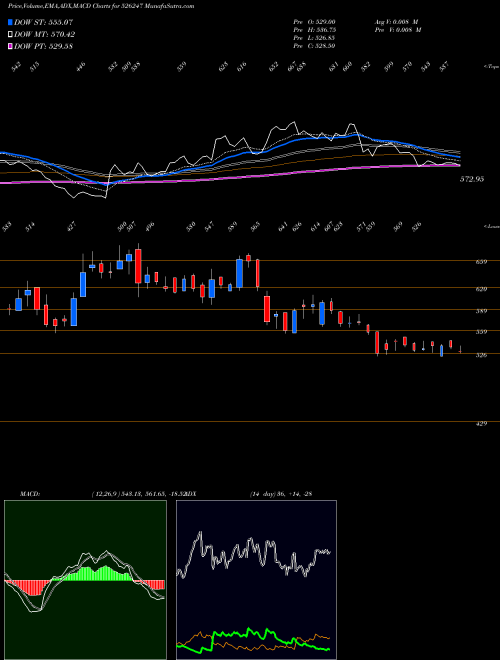
Task: Click the 'Avg V: 0.008 M' volume text
Action: 398,22
